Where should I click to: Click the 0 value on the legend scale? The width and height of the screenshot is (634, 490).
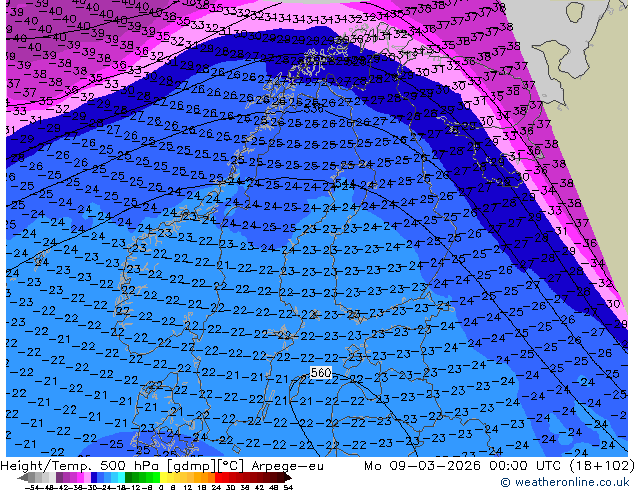160,486
